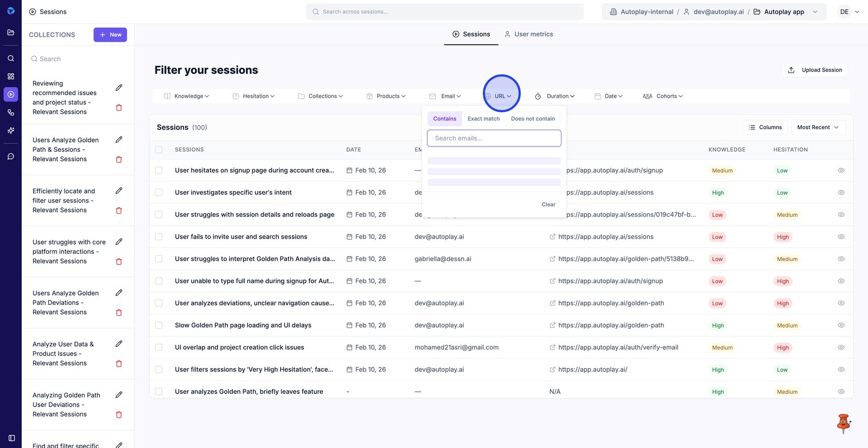Create a New collection
Screen dimensions: 868x448
(x=110, y=35)
